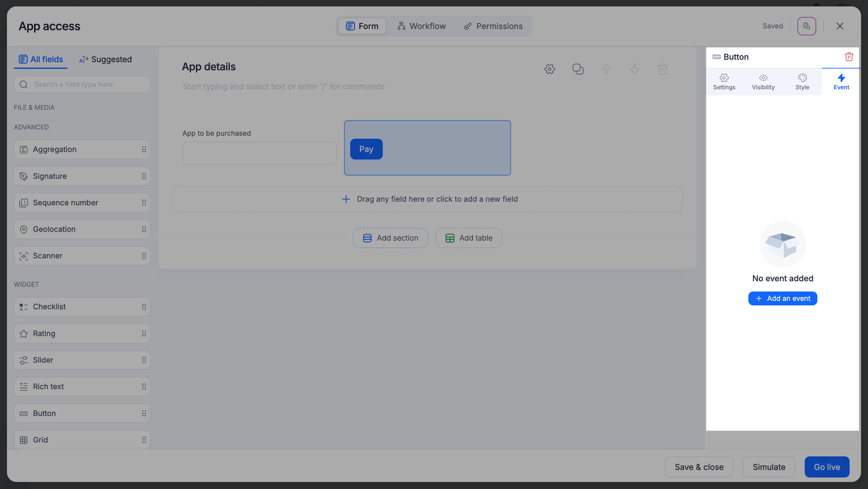The height and width of the screenshot is (489, 868).
Task: Duplicate the App details section
Action: click(x=578, y=69)
